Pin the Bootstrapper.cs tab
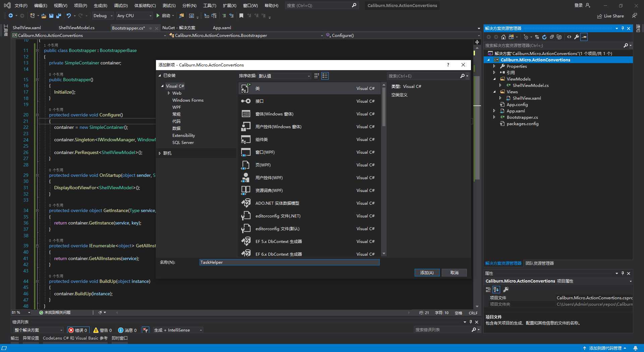Image resolution: width=644 pixels, height=352 pixels. tap(151, 28)
